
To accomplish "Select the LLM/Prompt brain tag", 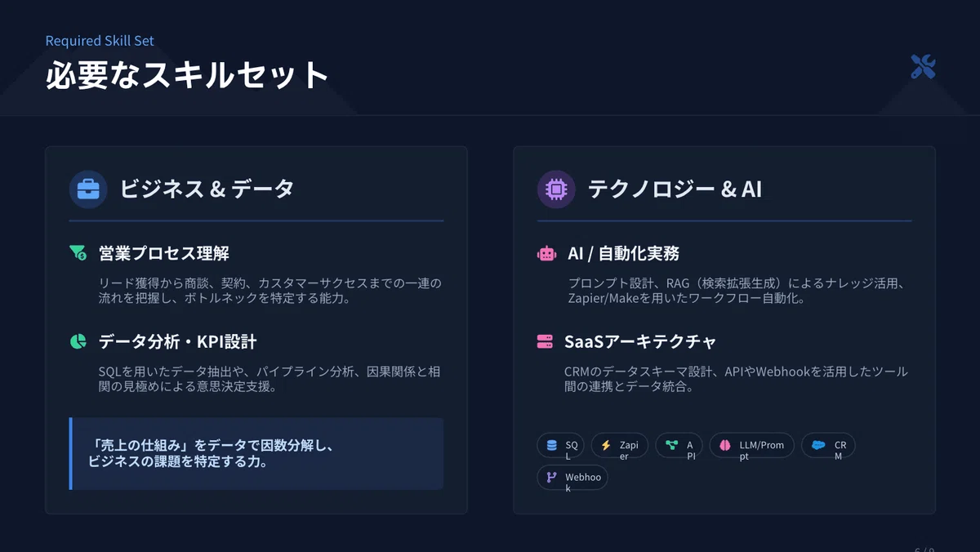I will click(x=751, y=445).
